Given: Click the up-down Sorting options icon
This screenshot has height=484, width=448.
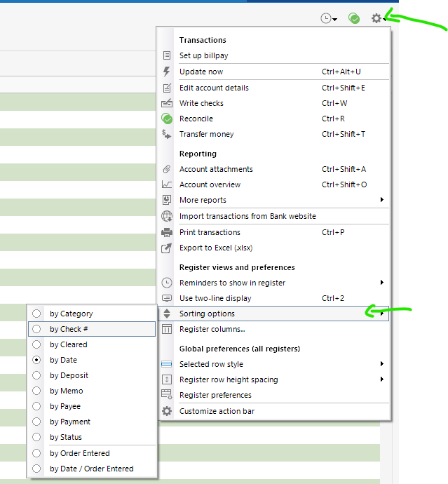Looking at the screenshot, I should tap(167, 314).
